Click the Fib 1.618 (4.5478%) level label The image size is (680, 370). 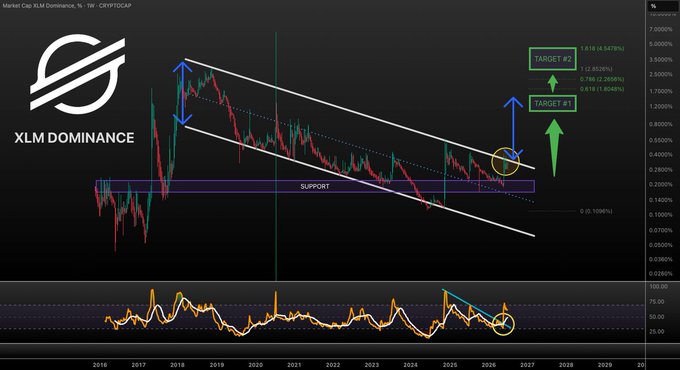[x=602, y=49]
